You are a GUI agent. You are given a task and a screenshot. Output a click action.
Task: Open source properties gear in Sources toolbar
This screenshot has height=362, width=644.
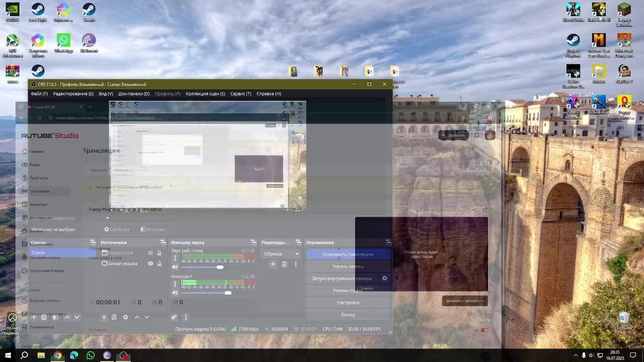pos(125,317)
